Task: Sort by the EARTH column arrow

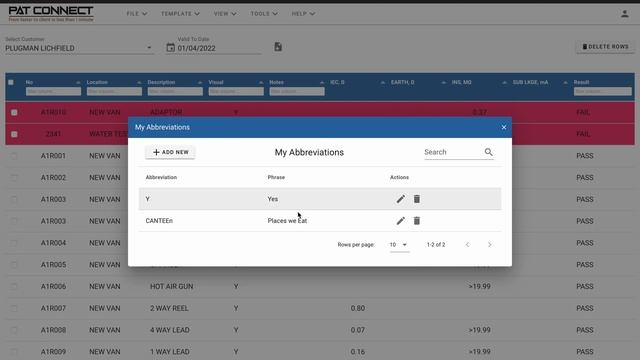Action: pos(443,82)
